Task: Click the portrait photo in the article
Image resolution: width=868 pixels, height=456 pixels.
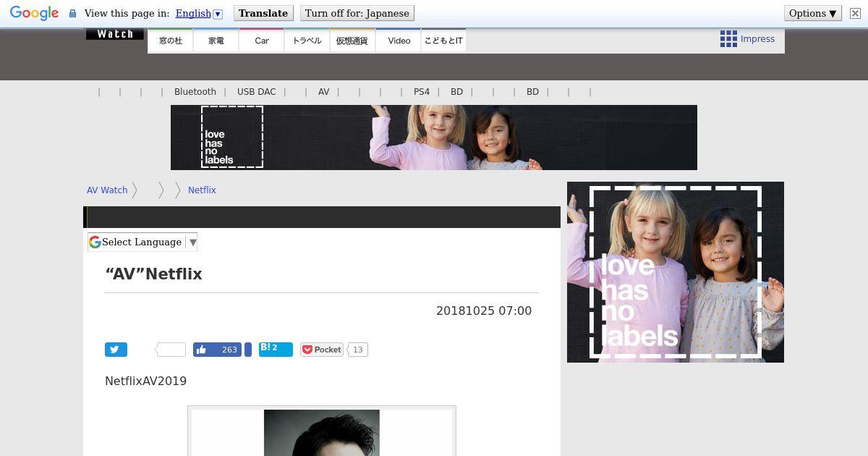Action: [x=322, y=433]
